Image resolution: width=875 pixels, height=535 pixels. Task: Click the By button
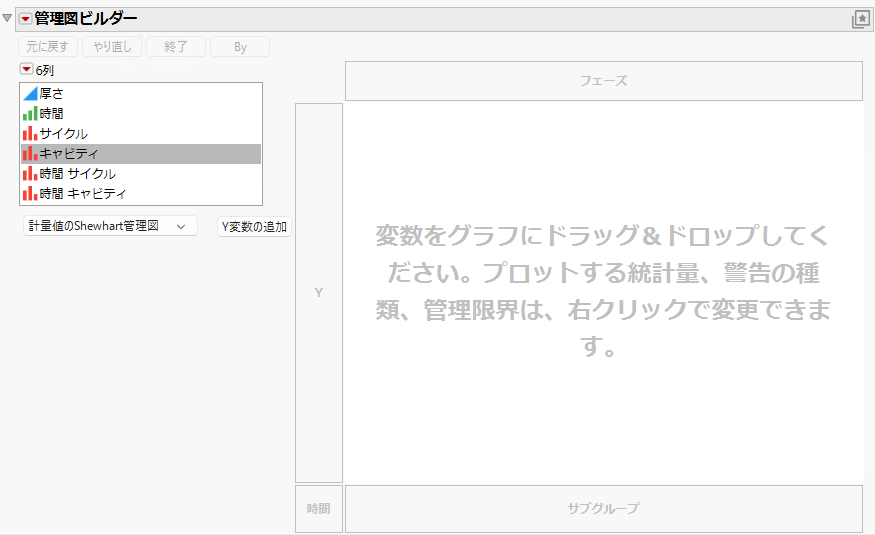[240, 47]
